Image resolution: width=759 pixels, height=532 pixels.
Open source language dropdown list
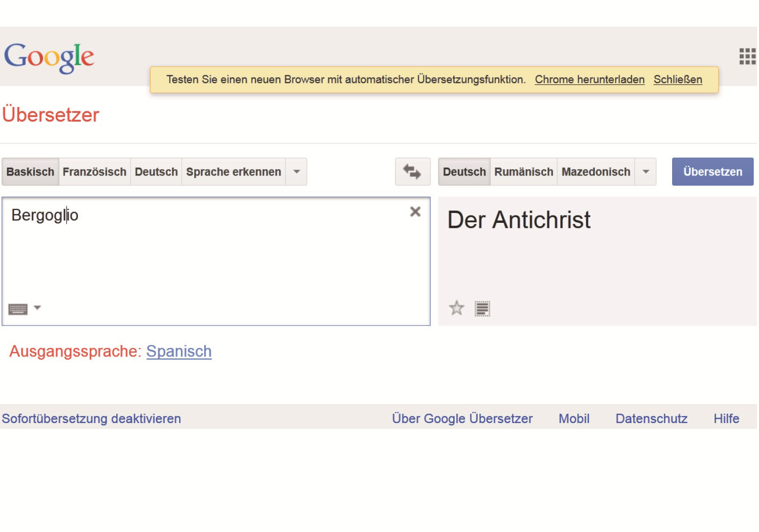296,172
